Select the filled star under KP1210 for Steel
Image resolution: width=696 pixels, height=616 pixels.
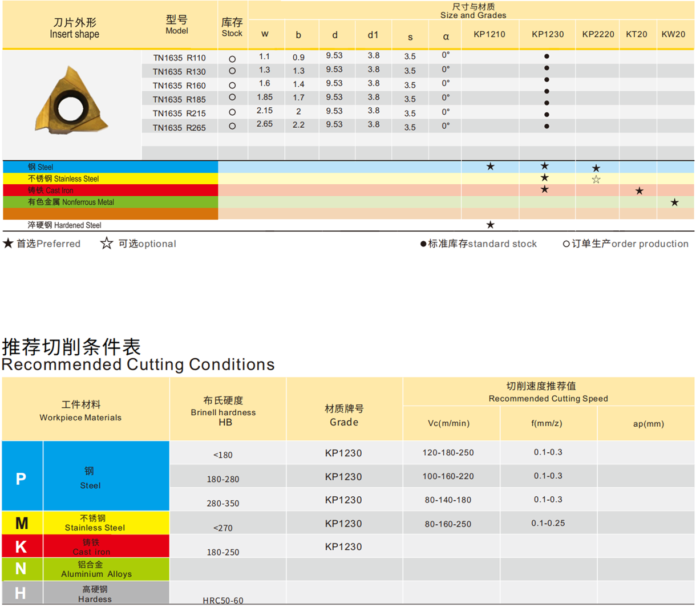click(x=489, y=167)
